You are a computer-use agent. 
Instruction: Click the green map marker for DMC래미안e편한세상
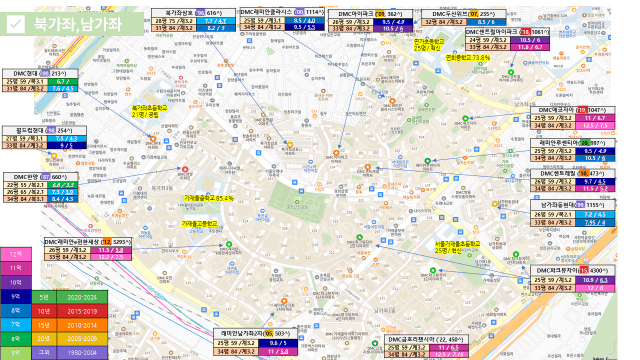click(229, 244)
